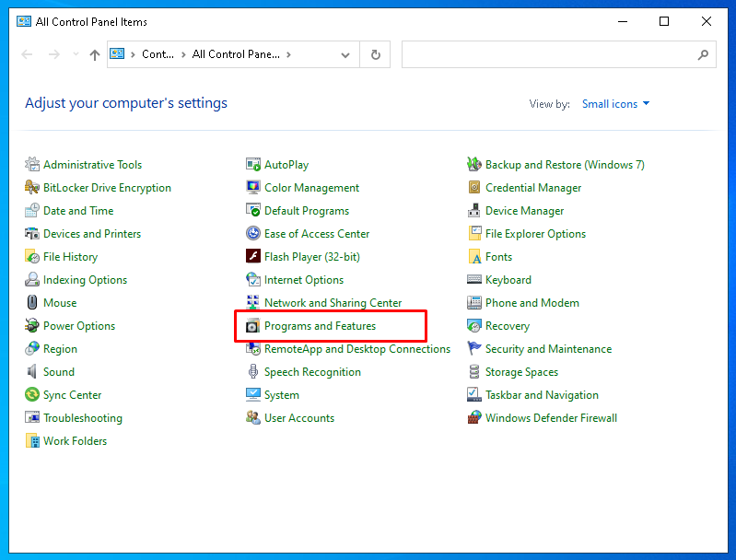Open the Speech Recognition microphone icon

point(253,371)
